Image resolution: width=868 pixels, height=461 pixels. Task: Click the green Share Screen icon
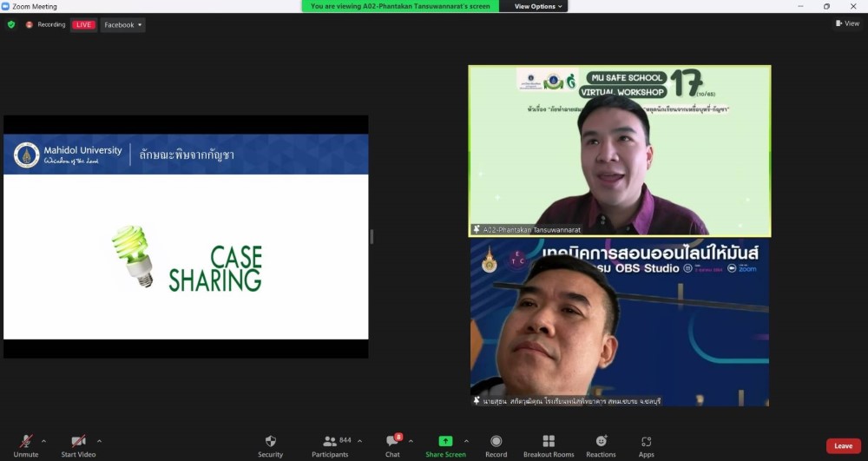(x=445, y=441)
